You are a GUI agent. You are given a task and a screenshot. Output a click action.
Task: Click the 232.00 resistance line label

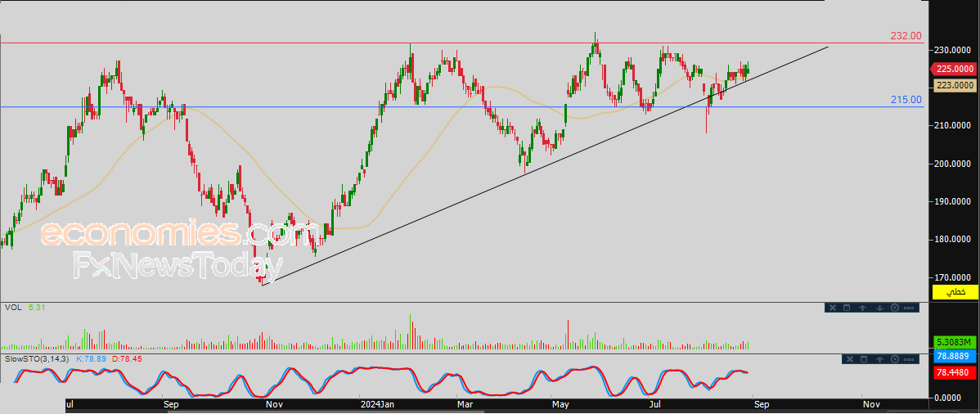906,36
